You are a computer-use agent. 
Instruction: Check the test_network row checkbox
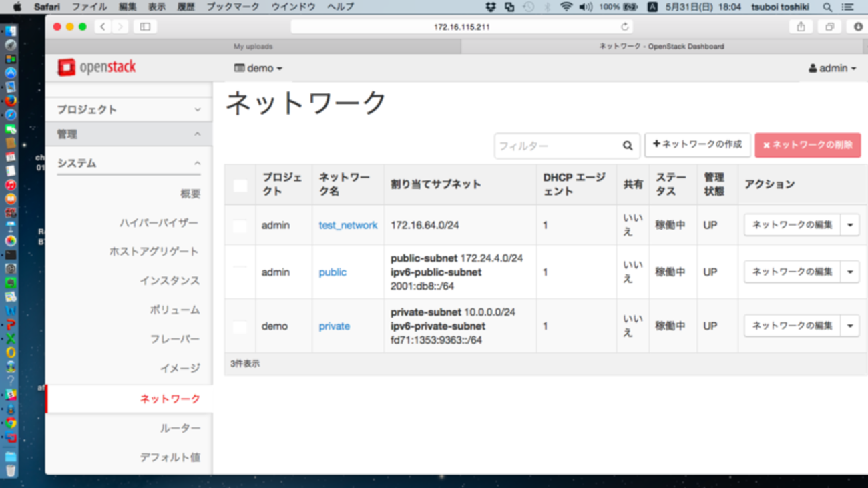[240, 226]
